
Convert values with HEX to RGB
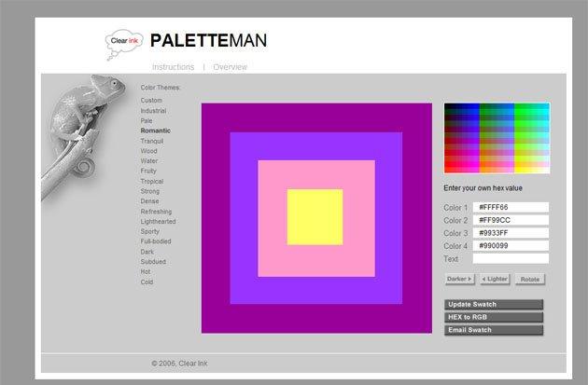click(x=493, y=317)
